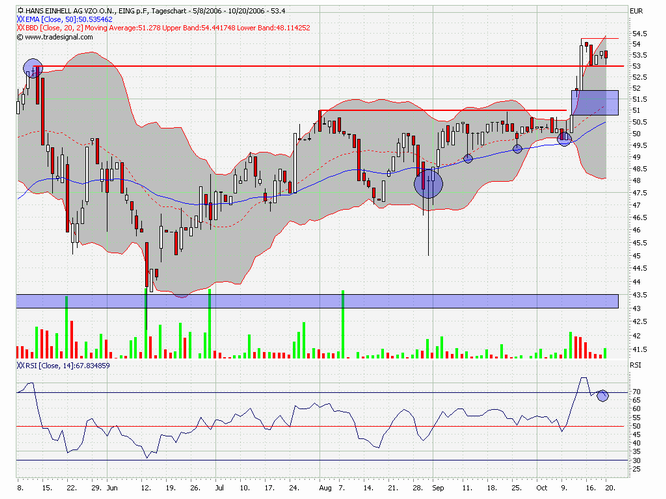The image size is (666, 499).
Task: Click the EUR label above the price axis
Action: [634, 10]
